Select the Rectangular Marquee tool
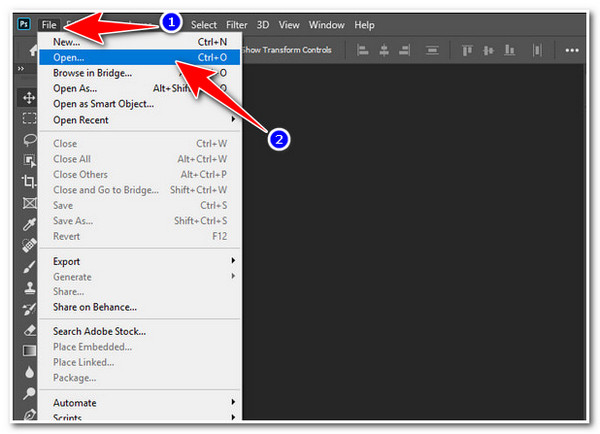The width and height of the screenshot is (600, 434). click(x=29, y=119)
